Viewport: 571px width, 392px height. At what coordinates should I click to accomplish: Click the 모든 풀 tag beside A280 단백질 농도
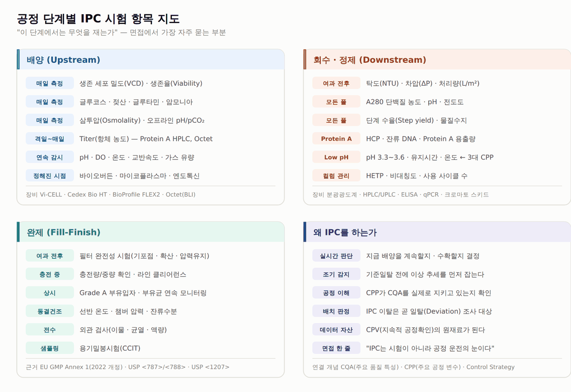[336, 102]
